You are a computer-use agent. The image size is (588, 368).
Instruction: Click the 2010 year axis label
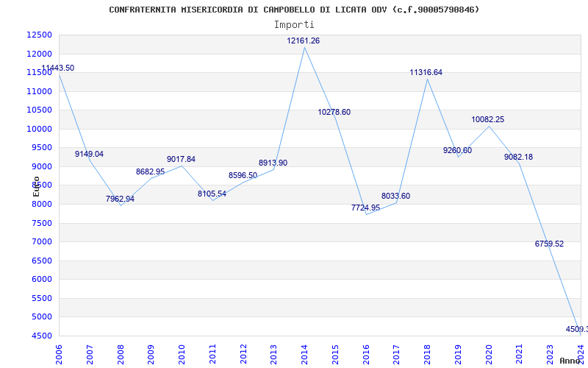pos(182,354)
